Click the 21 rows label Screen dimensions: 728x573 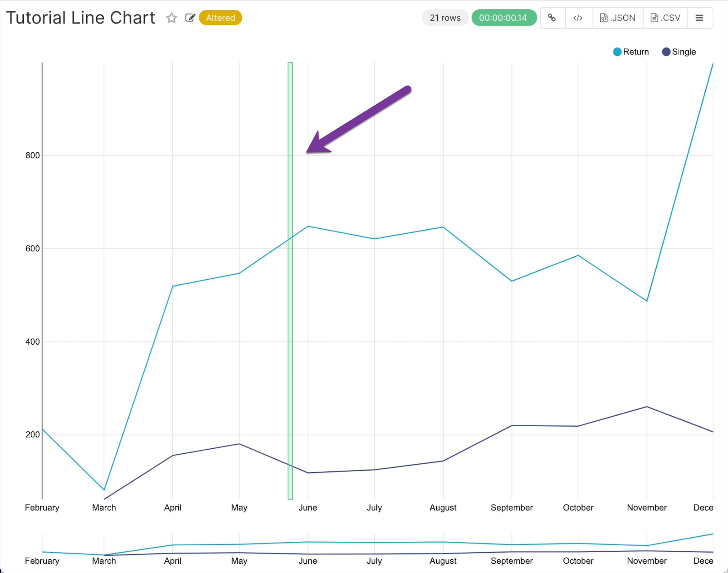pyautogui.click(x=445, y=18)
